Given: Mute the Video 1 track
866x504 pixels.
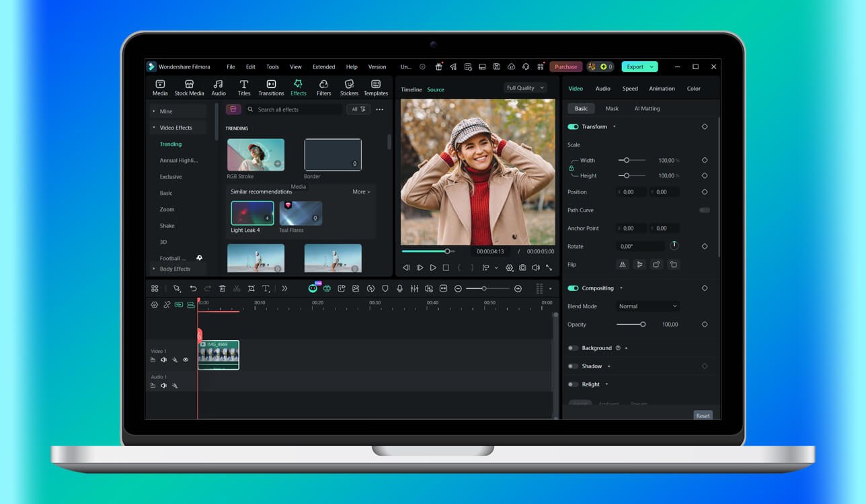Looking at the screenshot, I should (x=163, y=360).
